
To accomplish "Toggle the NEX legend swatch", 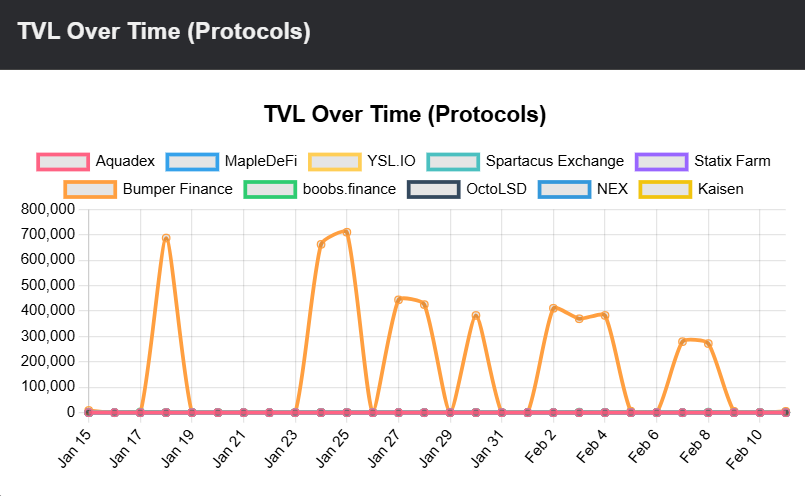I will [564, 188].
